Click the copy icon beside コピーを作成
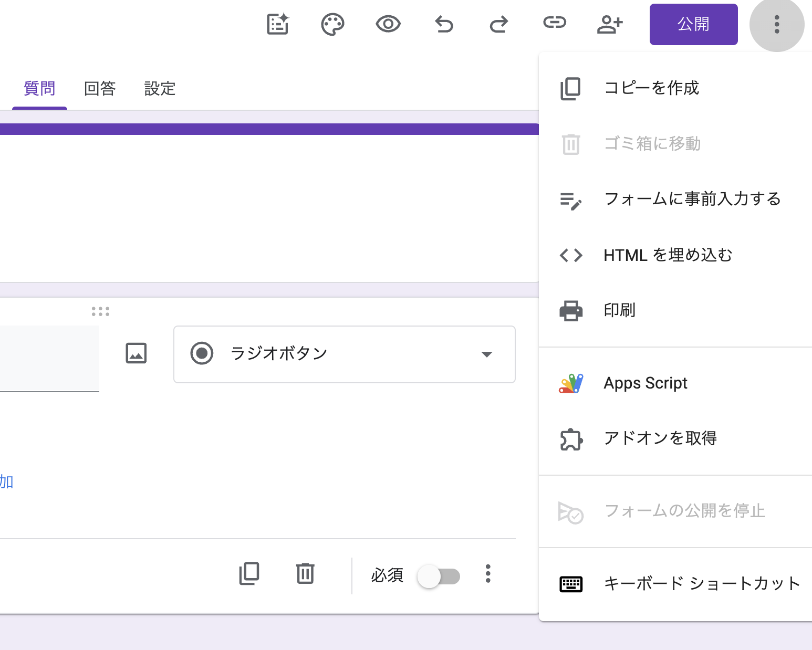Image resolution: width=812 pixels, height=650 pixels. click(x=570, y=89)
